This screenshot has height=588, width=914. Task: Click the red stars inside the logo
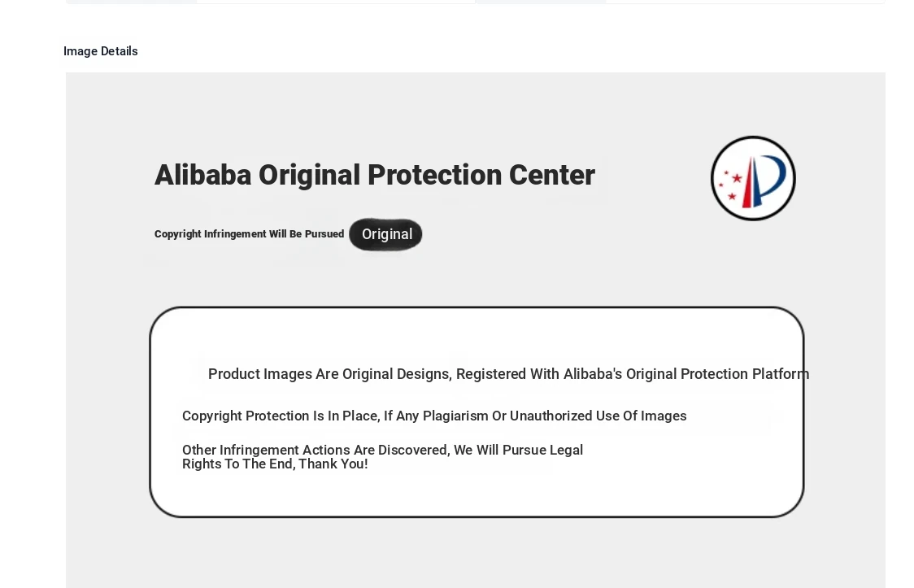click(x=729, y=185)
